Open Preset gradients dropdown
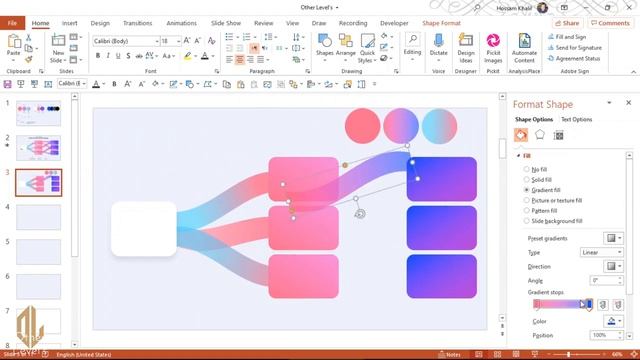The width and height of the screenshot is (640, 360). click(613, 238)
